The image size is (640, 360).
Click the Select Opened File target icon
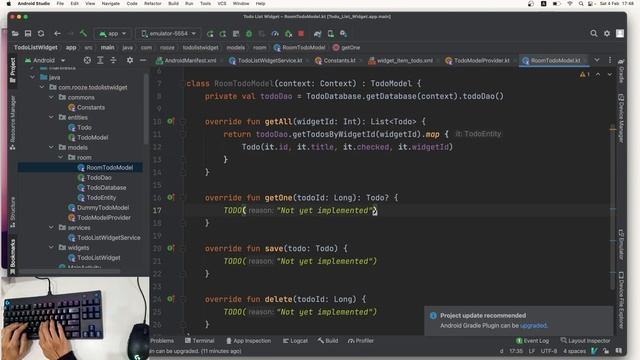tap(87, 60)
